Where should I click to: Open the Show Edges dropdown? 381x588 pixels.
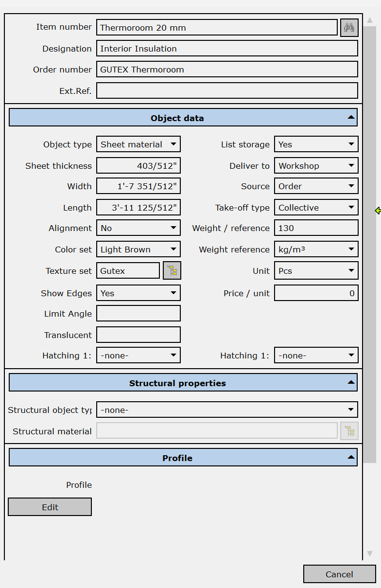(139, 293)
